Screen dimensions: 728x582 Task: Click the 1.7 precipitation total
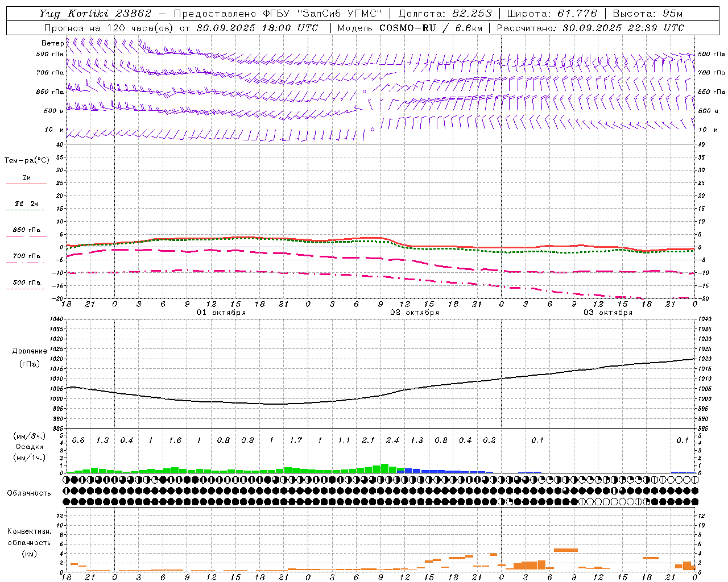point(296,440)
